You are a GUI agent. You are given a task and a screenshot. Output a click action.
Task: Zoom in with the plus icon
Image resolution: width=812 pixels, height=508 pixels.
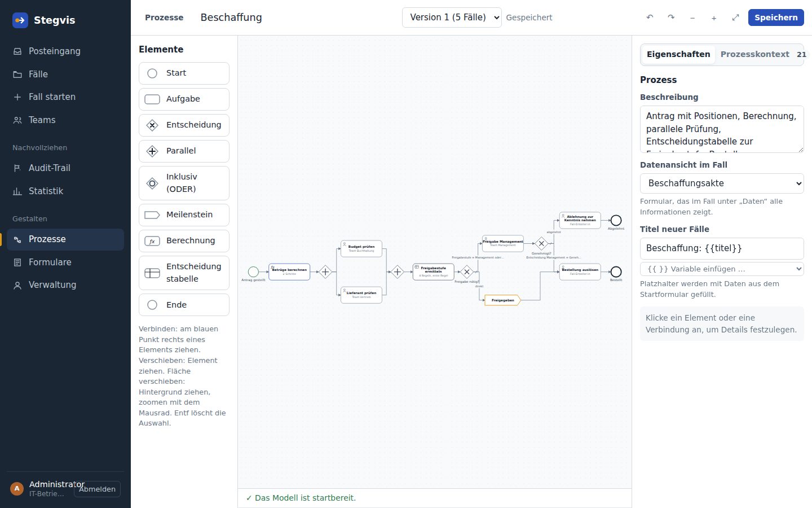(714, 17)
